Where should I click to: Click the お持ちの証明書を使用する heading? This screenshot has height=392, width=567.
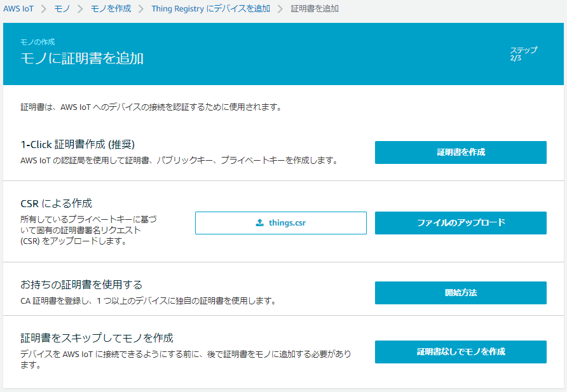point(81,285)
